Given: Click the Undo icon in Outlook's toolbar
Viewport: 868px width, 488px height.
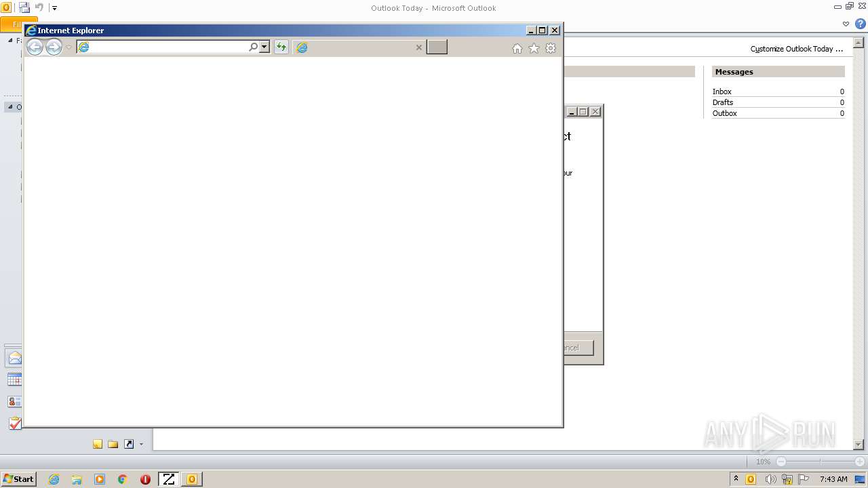Looking at the screenshot, I should 39,8.
